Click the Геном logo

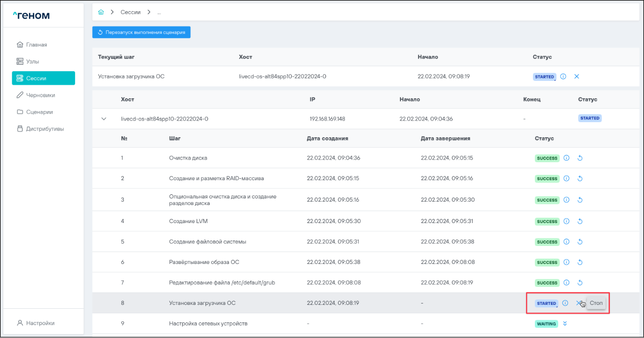(31, 16)
